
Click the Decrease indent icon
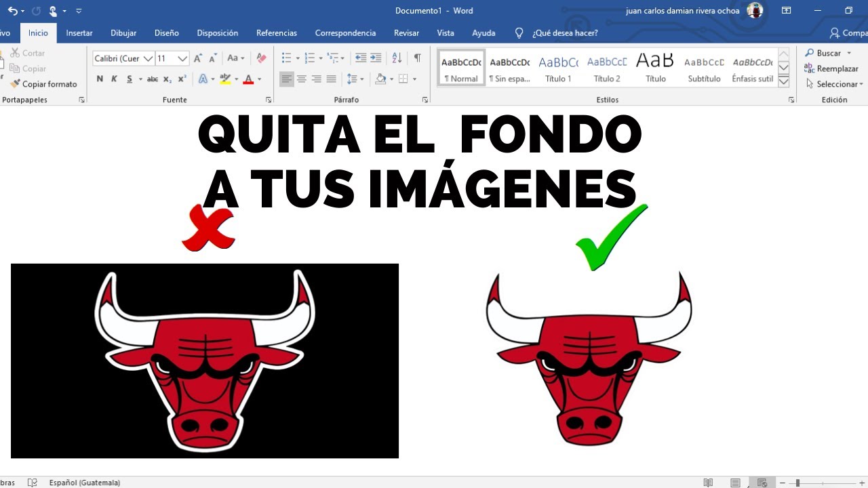pos(361,58)
